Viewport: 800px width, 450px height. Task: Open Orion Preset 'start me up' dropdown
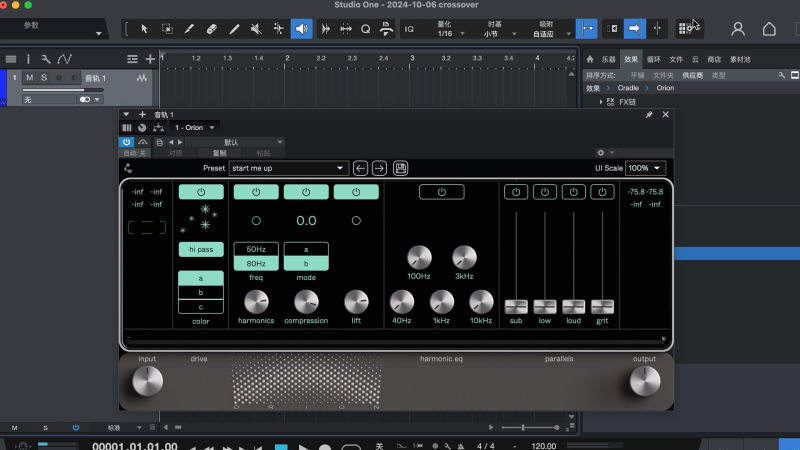coord(288,168)
